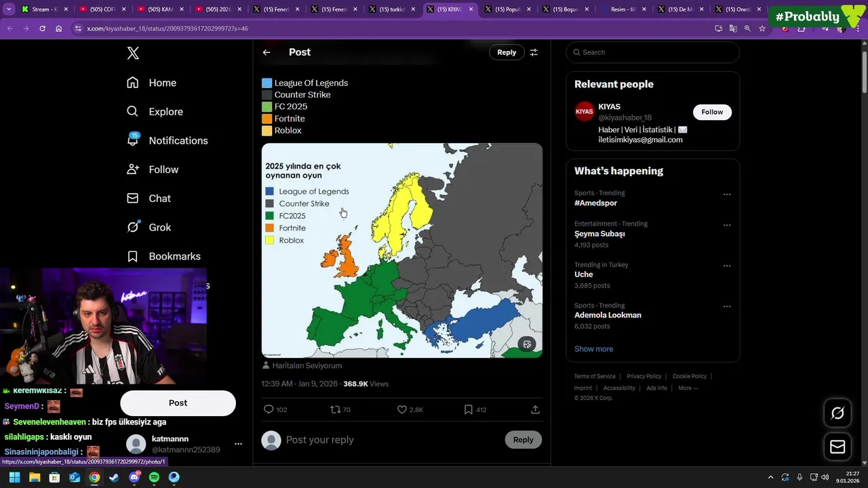Open the Follow section in the sidebar

click(153, 169)
